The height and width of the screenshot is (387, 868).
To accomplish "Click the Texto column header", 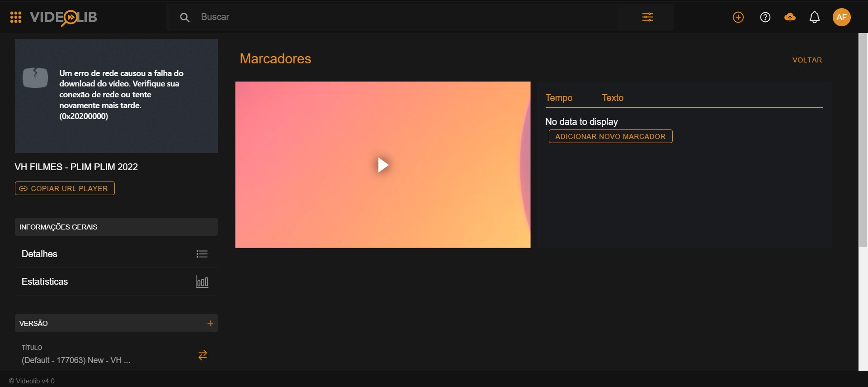I will coord(613,98).
